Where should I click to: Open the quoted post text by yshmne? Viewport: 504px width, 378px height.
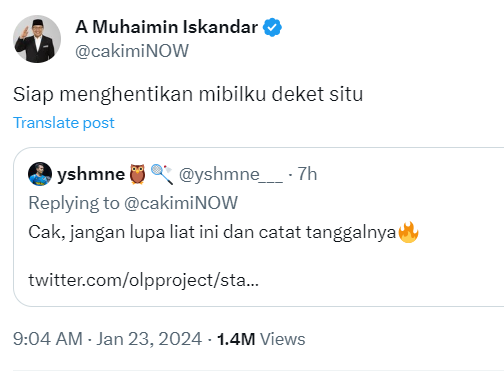click(223, 232)
